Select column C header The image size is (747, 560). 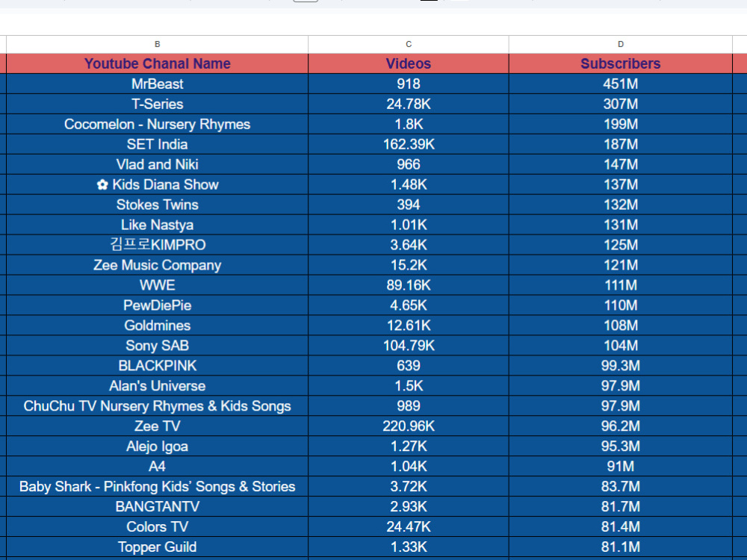point(409,44)
